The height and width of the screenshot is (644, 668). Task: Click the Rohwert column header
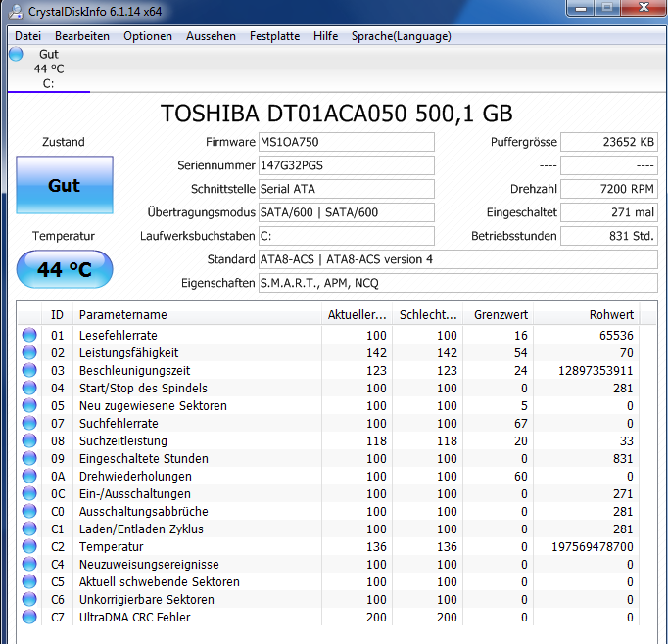[586, 315]
